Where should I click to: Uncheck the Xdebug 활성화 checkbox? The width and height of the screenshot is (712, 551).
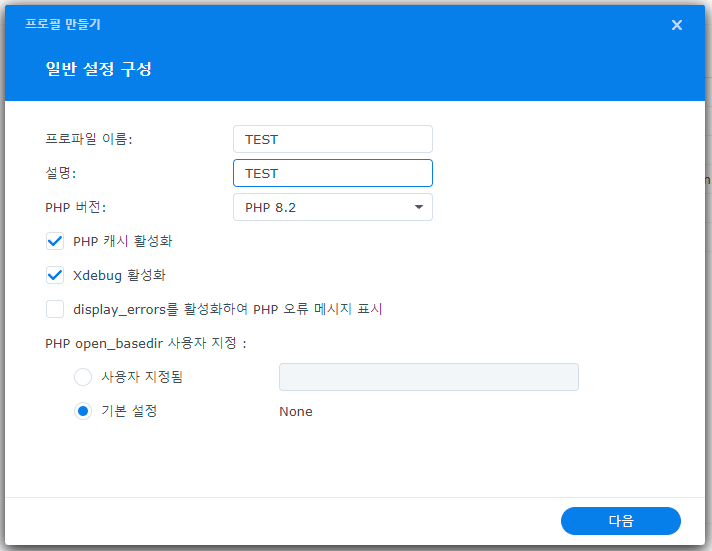pos(55,274)
